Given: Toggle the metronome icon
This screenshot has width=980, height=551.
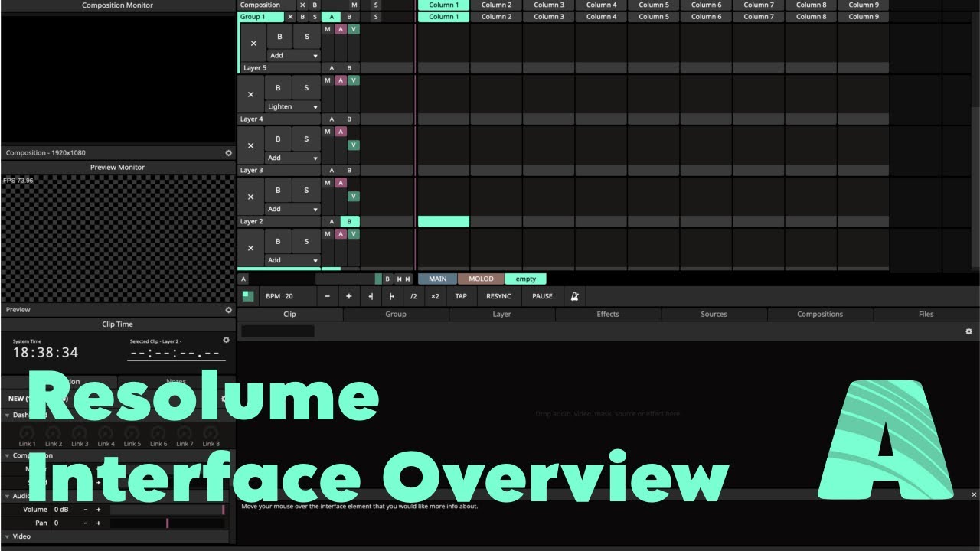Looking at the screenshot, I should pyautogui.click(x=575, y=296).
